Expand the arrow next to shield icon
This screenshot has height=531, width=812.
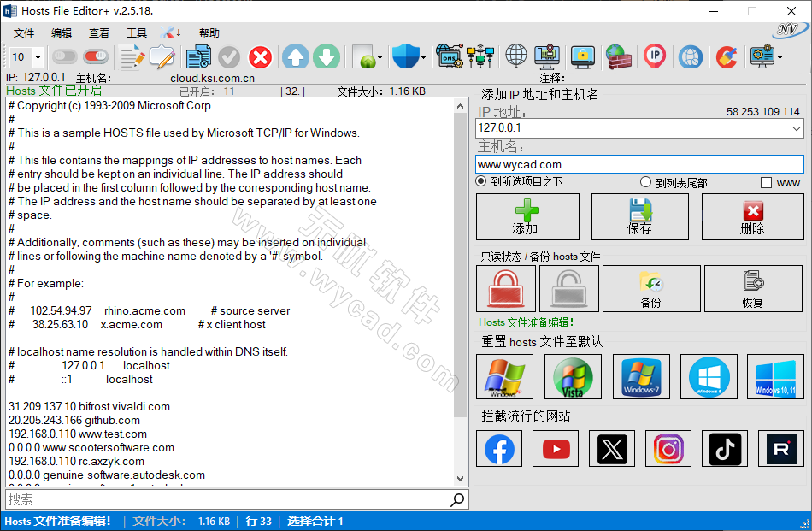pos(424,57)
